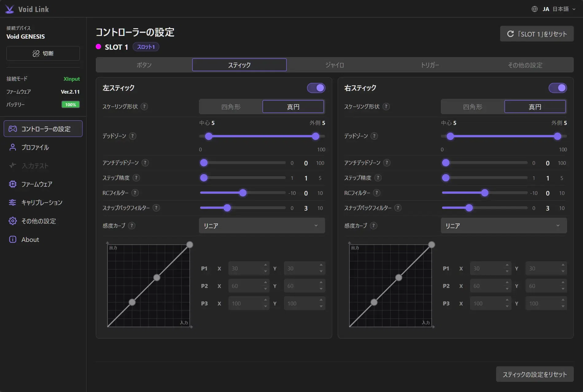Click help icon beside right RCフィルター
Image resolution: width=583 pixels, height=392 pixels.
click(x=377, y=193)
